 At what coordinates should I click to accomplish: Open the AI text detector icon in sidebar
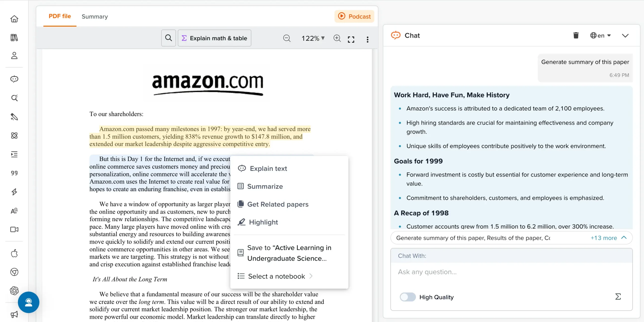tap(14, 211)
